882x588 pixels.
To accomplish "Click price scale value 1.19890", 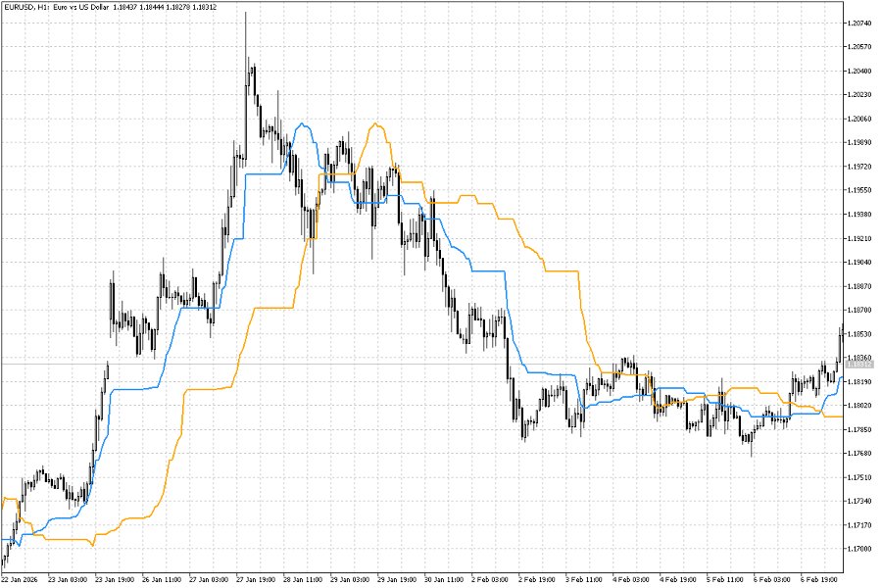I will click(858, 142).
